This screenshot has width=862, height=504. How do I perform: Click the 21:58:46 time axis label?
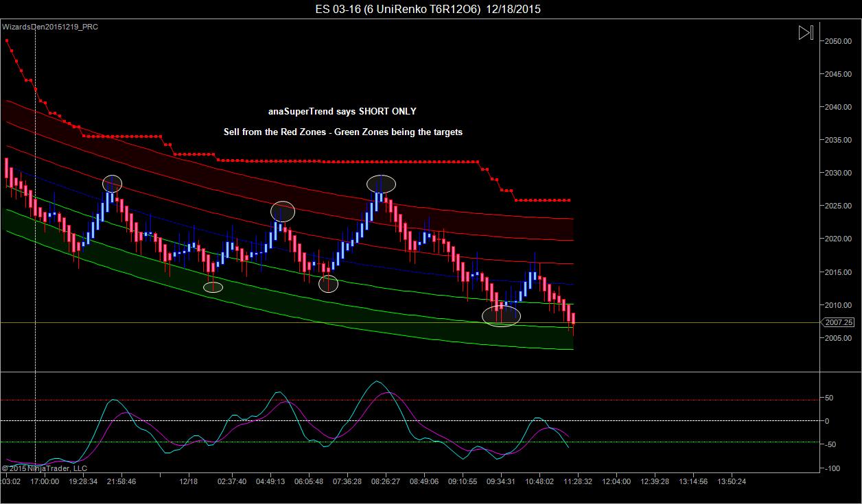coord(121,481)
